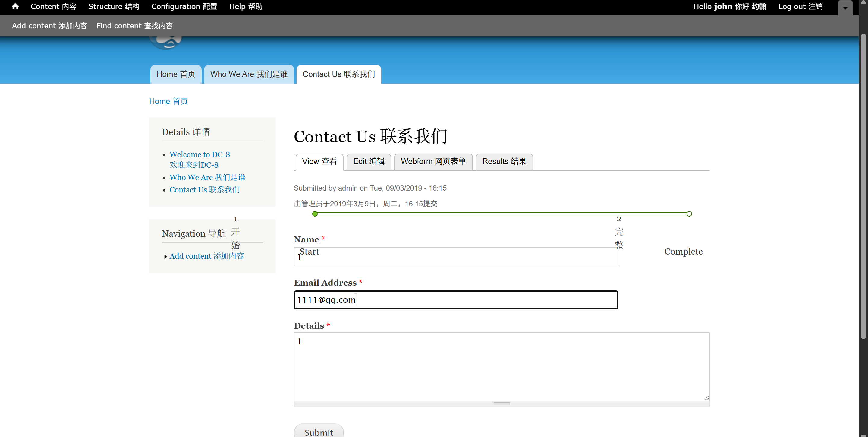Click the complete node of progress bar
The width and height of the screenshot is (868, 437).
point(689,214)
